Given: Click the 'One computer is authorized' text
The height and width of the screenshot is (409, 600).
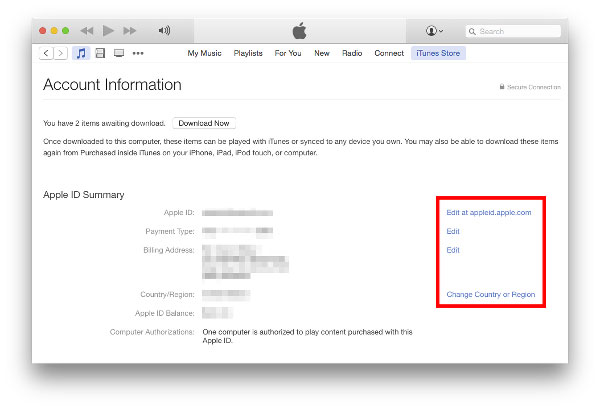Looking at the screenshot, I should [x=307, y=336].
